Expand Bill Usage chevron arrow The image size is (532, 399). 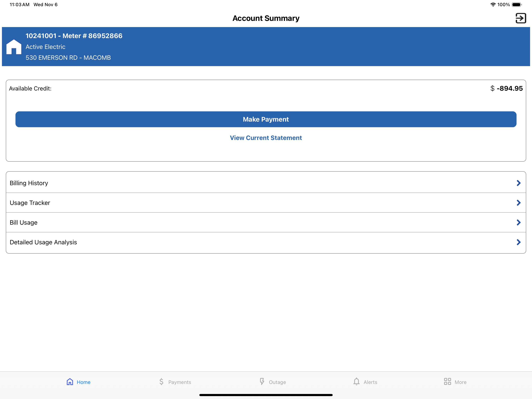pyautogui.click(x=518, y=223)
